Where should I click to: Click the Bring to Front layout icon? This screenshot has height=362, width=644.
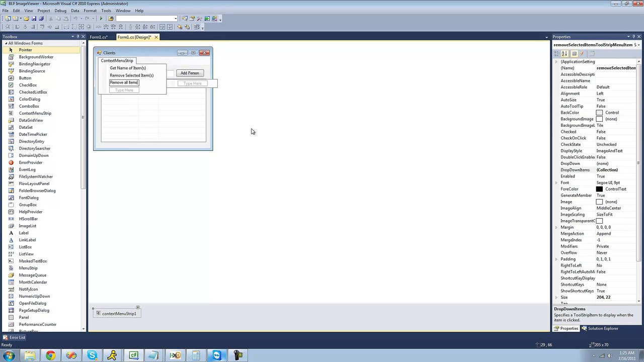pos(180,27)
